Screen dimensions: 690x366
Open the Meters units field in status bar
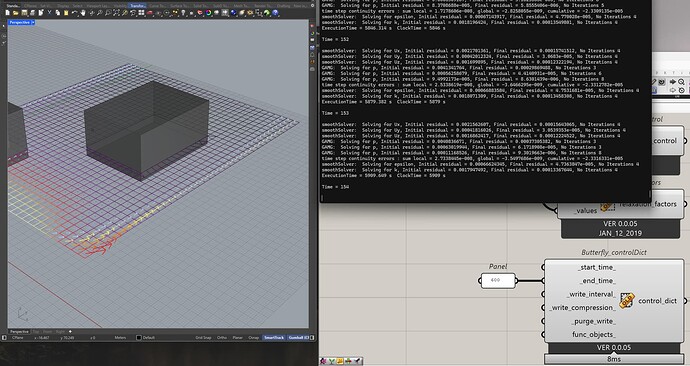point(120,337)
